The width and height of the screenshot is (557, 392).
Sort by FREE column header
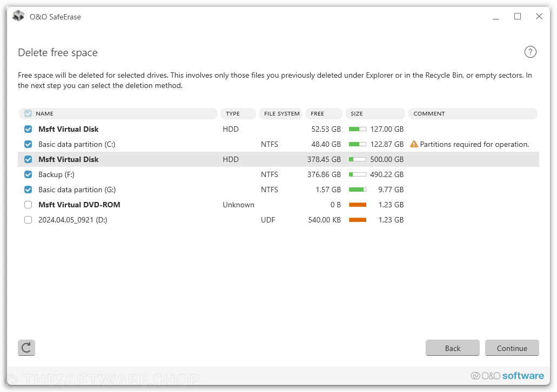[324, 113]
